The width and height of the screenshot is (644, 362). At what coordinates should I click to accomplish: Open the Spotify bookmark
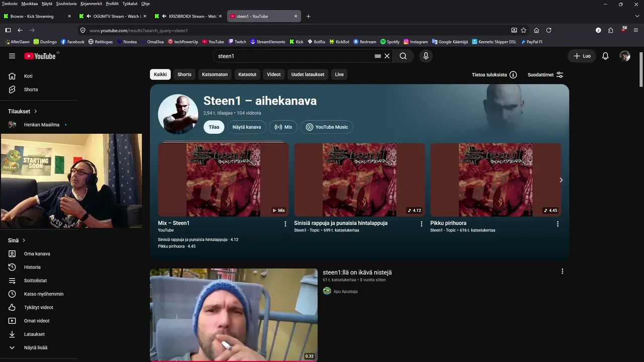(390, 42)
